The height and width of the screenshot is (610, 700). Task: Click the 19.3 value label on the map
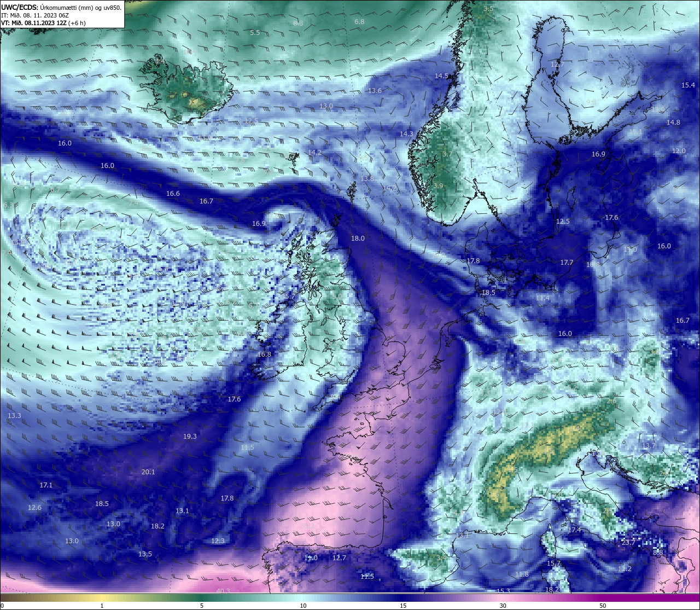click(x=190, y=437)
